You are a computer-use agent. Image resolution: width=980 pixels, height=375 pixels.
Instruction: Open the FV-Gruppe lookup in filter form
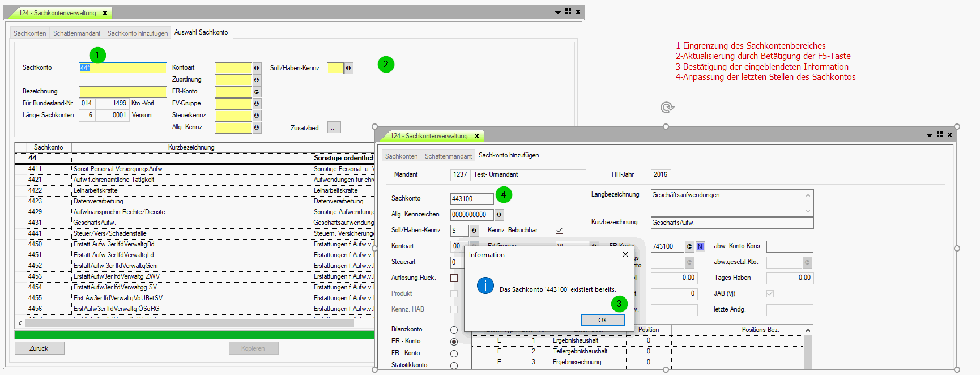point(257,104)
